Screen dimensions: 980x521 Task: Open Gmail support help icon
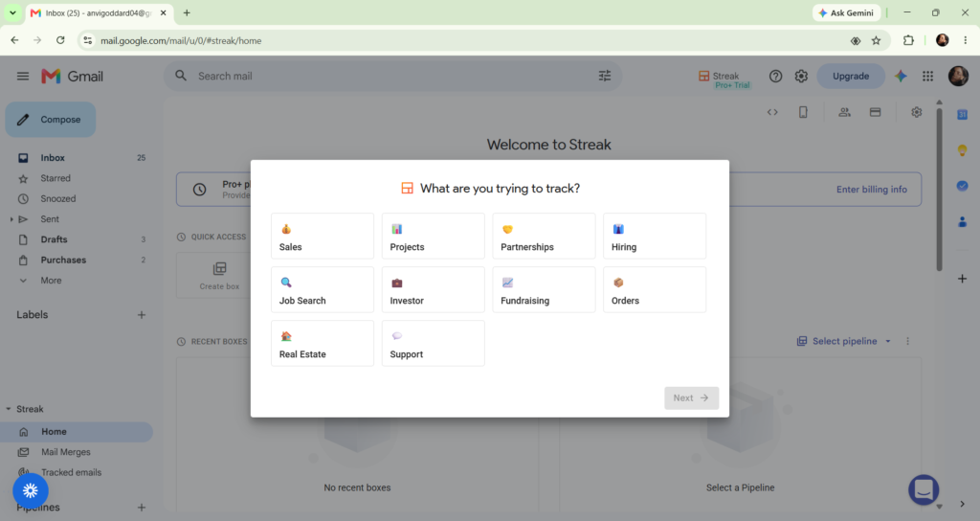(x=775, y=77)
